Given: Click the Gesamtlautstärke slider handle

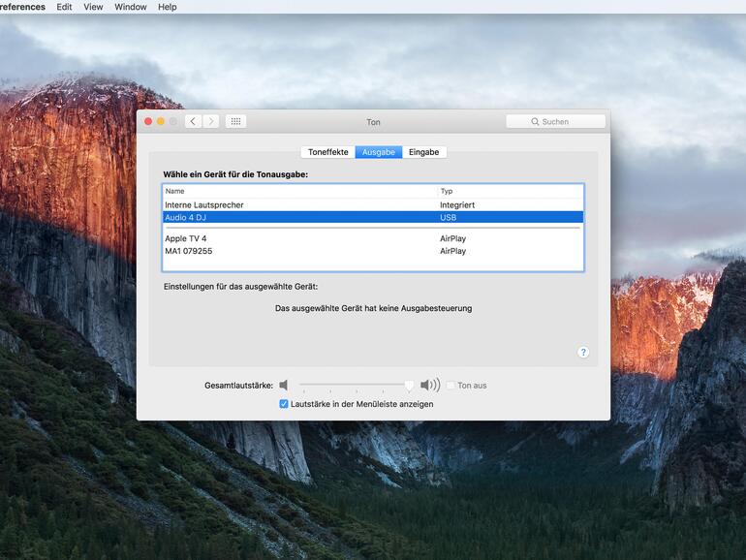Looking at the screenshot, I should (409, 386).
